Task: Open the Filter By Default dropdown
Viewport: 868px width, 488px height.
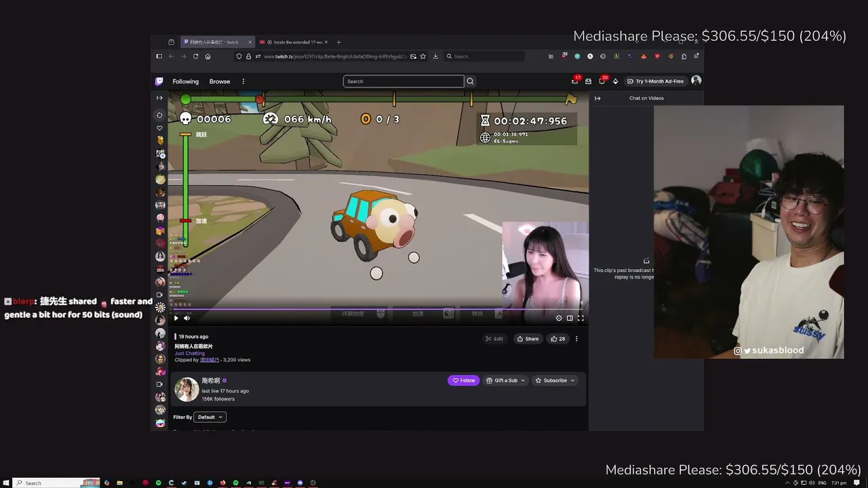Action: click(x=210, y=417)
